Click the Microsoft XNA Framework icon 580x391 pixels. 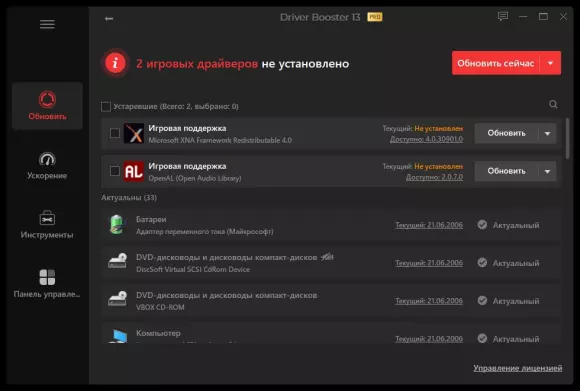[134, 133]
